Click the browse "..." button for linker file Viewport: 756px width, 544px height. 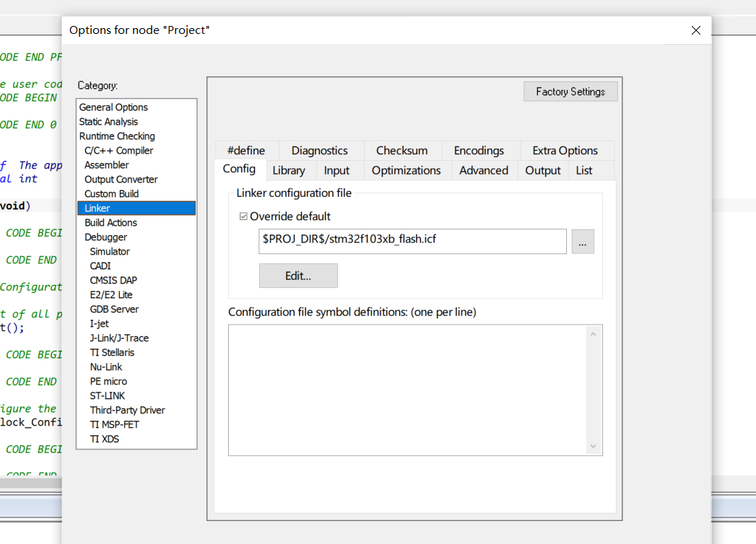pos(583,242)
